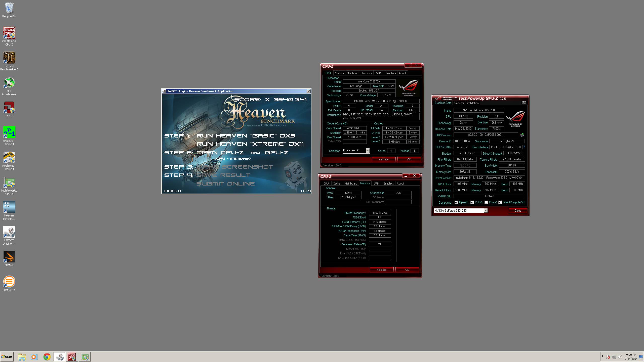The width and height of the screenshot is (644, 362).
Task: Click Take Screenshot in HWBOT step 3
Action: pos(235,167)
